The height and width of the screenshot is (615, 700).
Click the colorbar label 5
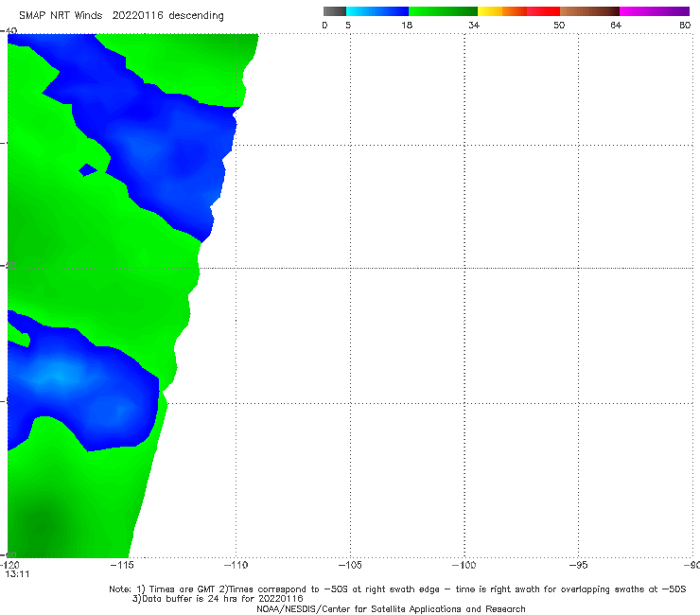[348, 25]
